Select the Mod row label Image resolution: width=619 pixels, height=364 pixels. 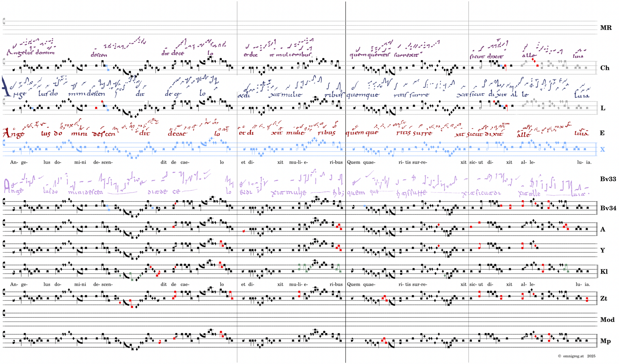pyautogui.click(x=607, y=320)
